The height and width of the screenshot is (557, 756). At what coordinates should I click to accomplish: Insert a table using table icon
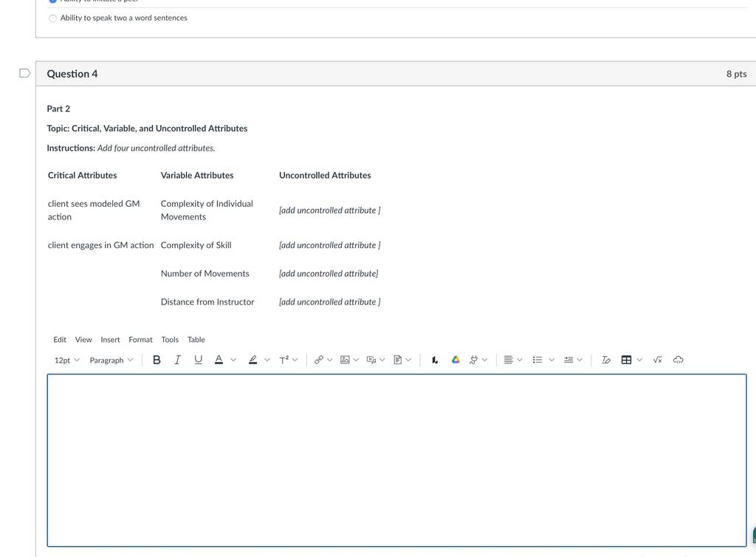pyautogui.click(x=626, y=360)
